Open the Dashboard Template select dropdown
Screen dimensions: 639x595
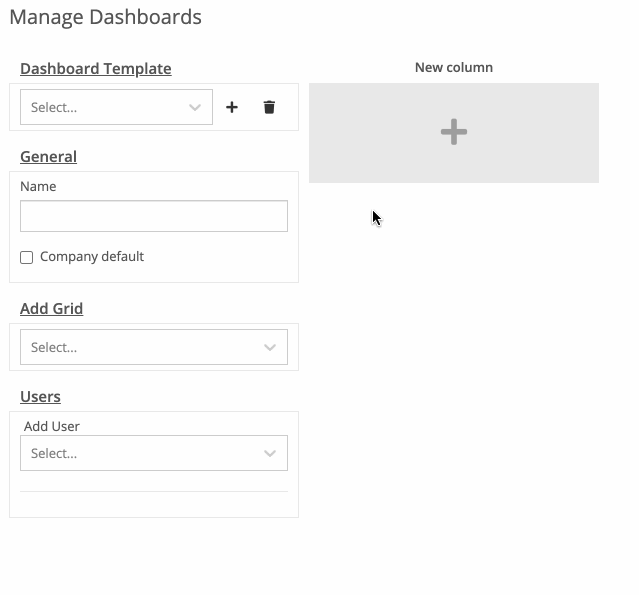(x=116, y=107)
